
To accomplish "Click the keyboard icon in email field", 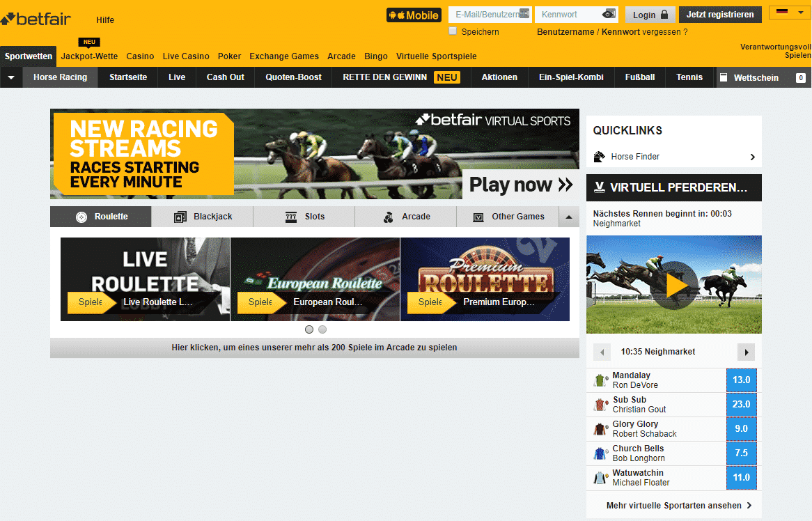I will [x=524, y=13].
